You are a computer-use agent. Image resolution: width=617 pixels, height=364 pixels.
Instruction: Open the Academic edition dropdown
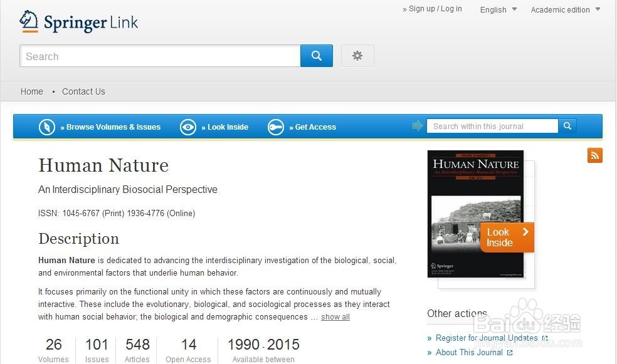[566, 9]
